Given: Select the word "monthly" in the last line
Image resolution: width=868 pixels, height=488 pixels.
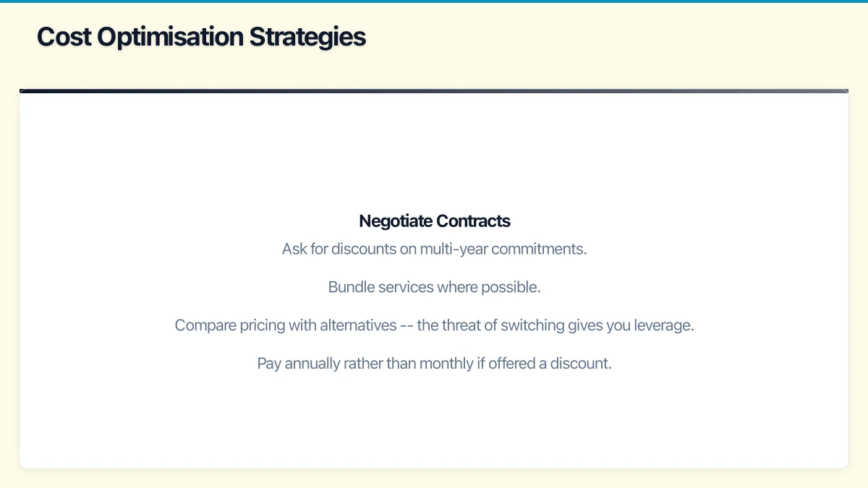Looking at the screenshot, I should point(447,364).
